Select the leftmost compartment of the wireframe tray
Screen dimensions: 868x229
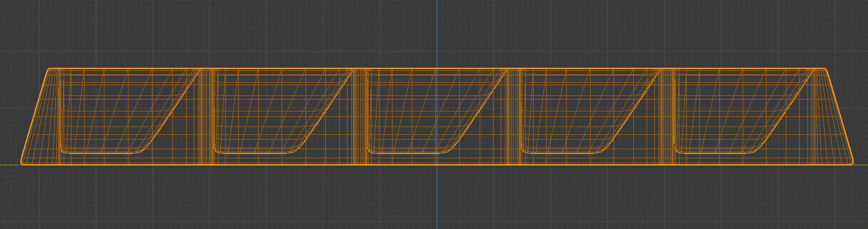click(x=129, y=112)
